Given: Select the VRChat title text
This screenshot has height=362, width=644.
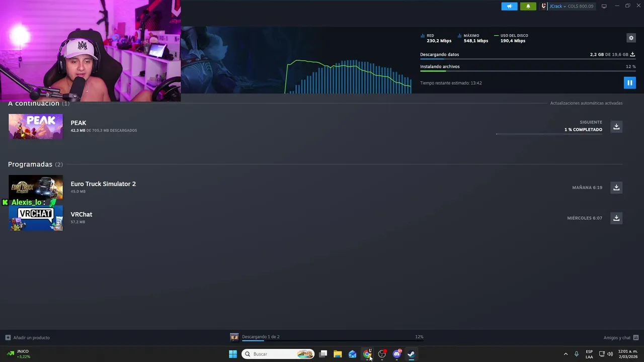Looking at the screenshot, I should pyautogui.click(x=82, y=214).
